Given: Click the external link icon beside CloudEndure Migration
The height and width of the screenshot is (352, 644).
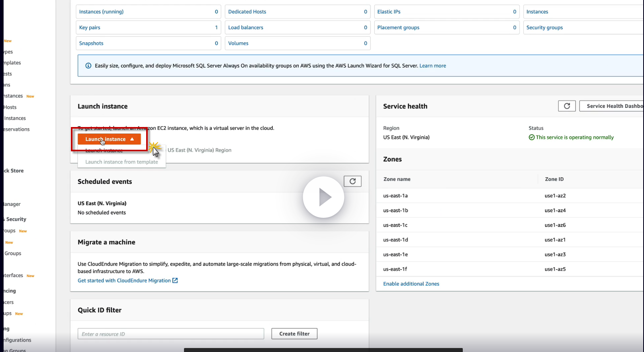Looking at the screenshot, I should pyautogui.click(x=175, y=281).
